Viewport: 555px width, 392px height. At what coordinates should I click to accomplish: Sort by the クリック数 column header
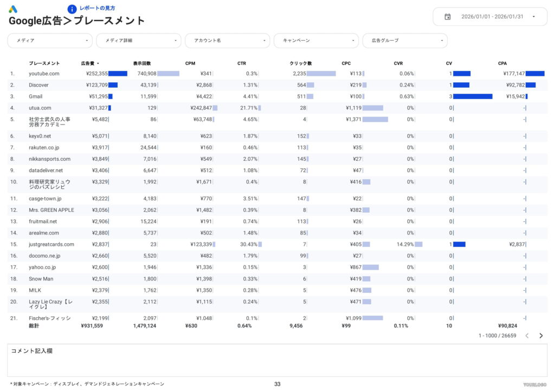coord(300,63)
